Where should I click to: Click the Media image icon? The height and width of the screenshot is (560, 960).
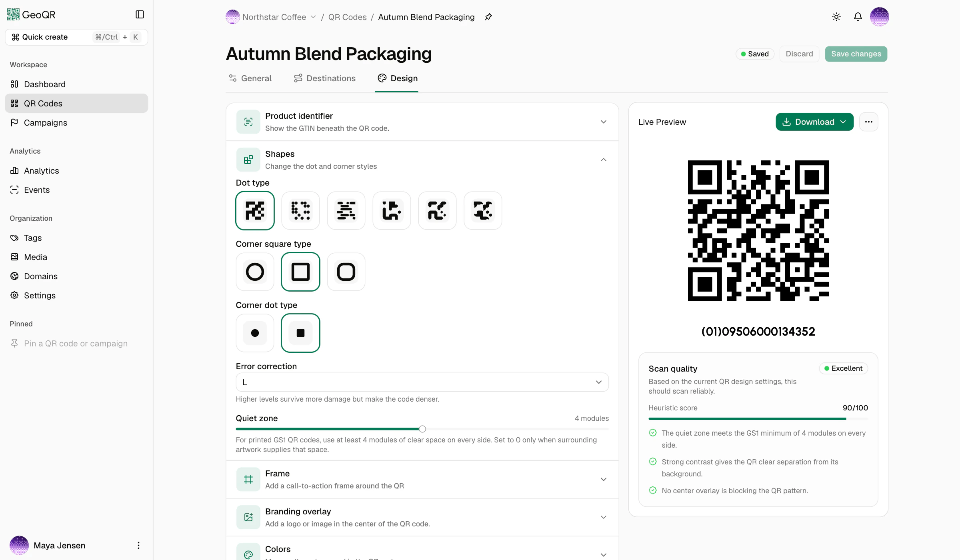[14, 257]
